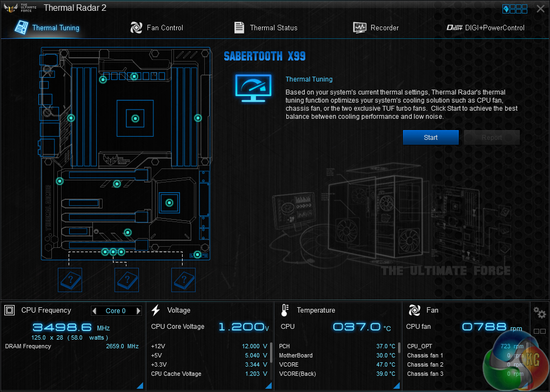Click the VCORE 47.0 °C temperature row
The image size is (550, 392).
tap(337, 364)
